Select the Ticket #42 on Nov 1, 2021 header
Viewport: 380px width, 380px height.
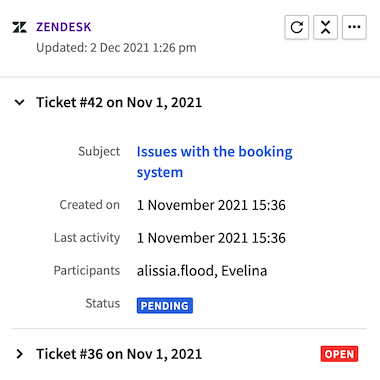click(119, 102)
